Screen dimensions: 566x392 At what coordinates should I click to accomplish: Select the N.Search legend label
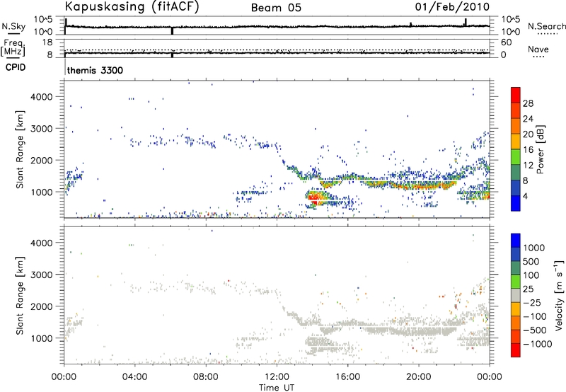pyautogui.click(x=546, y=26)
